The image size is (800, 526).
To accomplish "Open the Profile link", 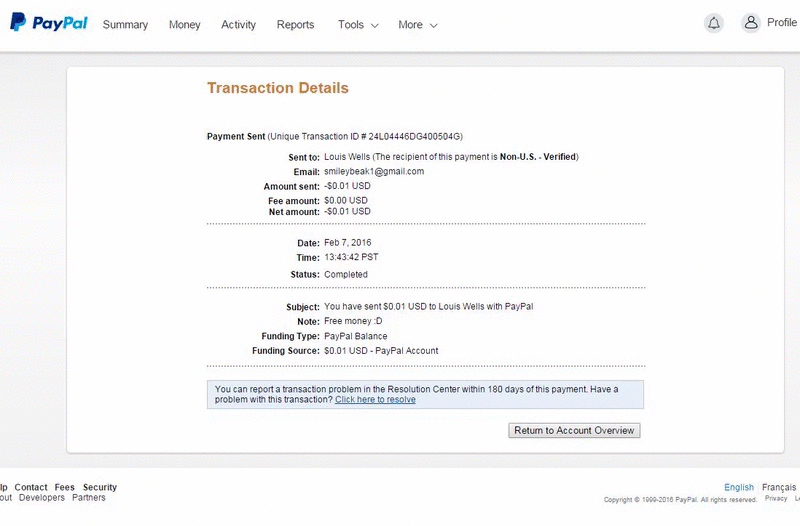I will pyautogui.click(x=782, y=22).
